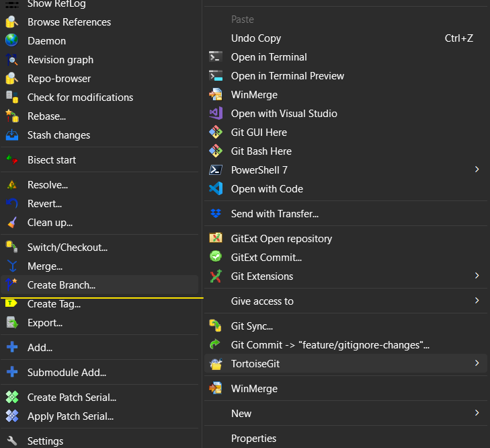Click the Open in Terminal icon

[x=216, y=57]
